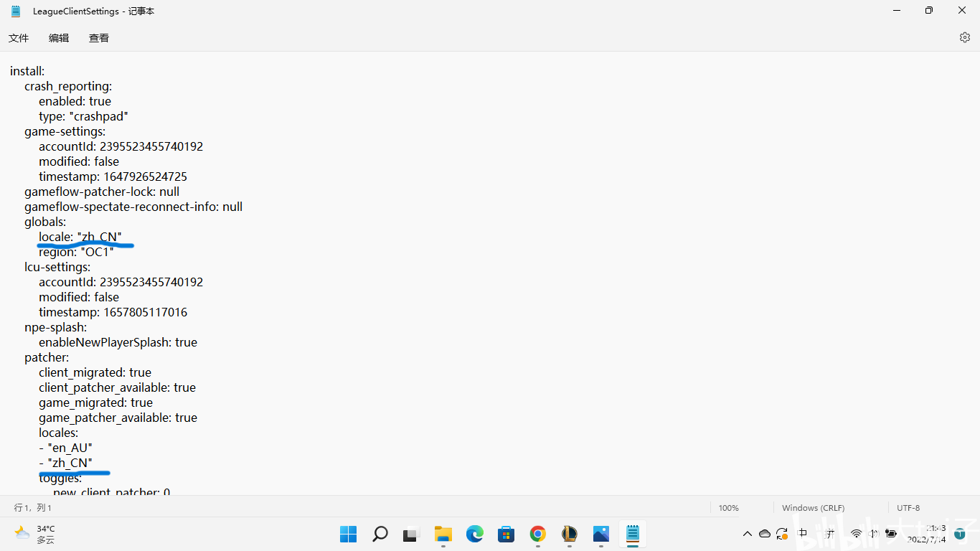Click the 'enabled: true' line
980x551 pixels.
[x=75, y=101]
